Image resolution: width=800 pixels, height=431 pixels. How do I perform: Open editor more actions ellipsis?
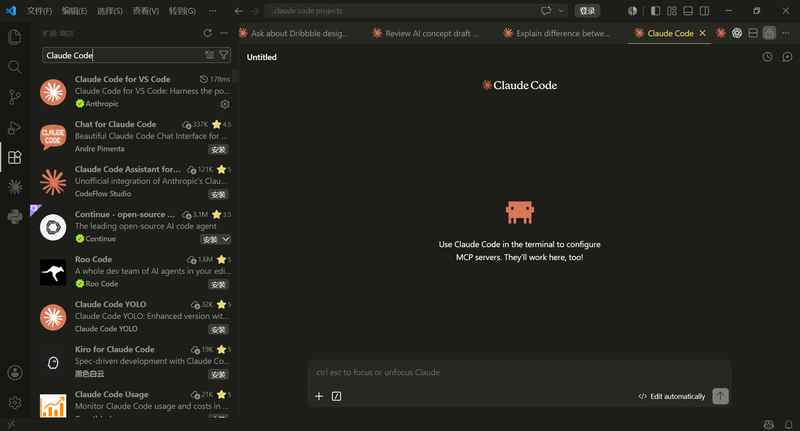click(x=786, y=33)
